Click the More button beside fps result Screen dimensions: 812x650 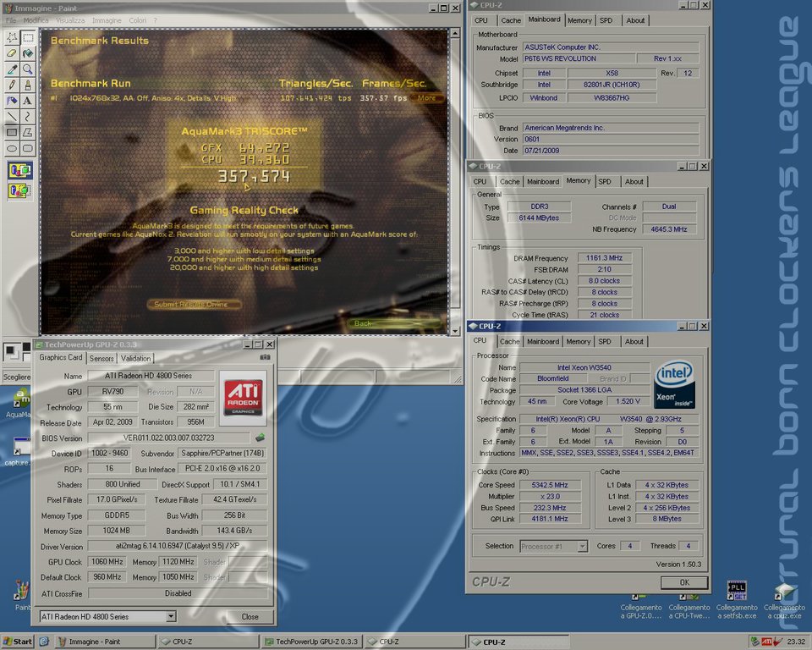pyautogui.click(x=426, y=97)
